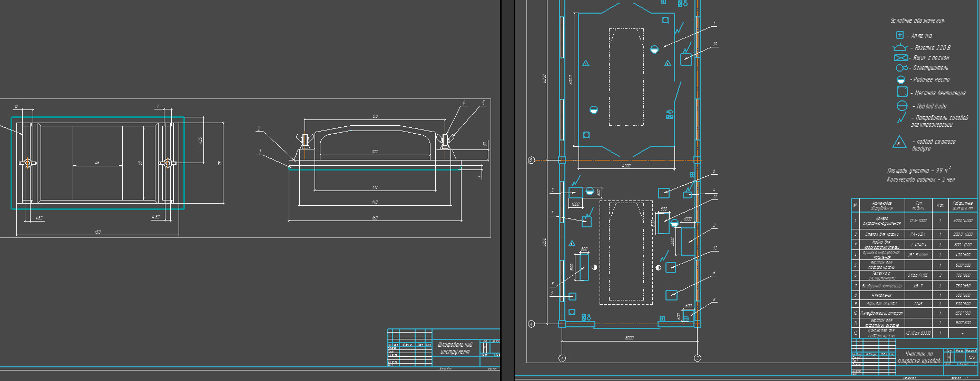The height and width of the screenshot is (381, 980).
Task: Click the sand box legend symbol
Action: [901, 57]
